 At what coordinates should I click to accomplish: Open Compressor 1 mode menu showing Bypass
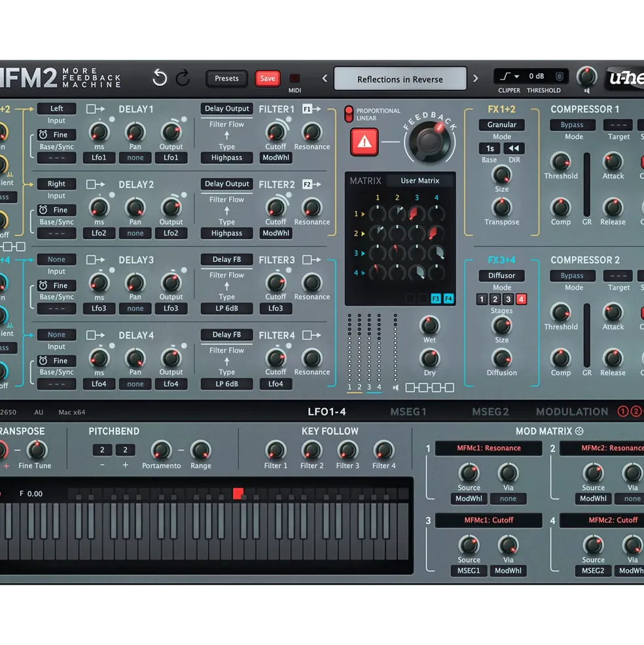coord(572,124)
